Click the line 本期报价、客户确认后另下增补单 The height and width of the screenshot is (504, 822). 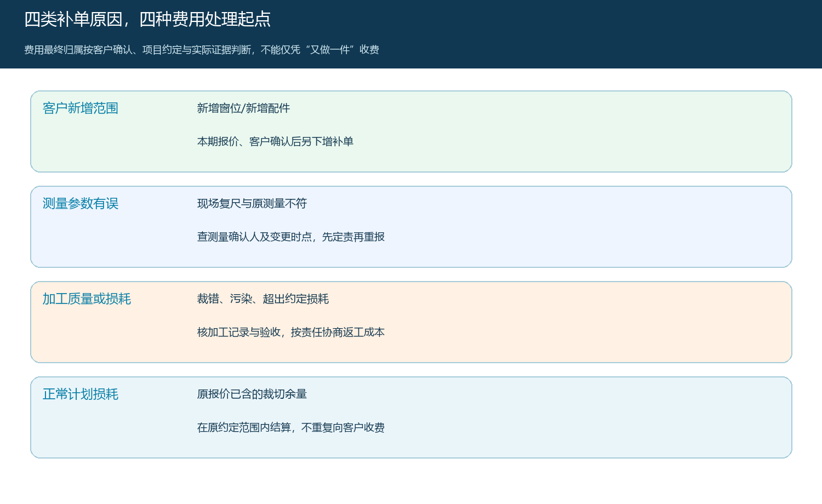pyautogui.click(x=275, y=141)
